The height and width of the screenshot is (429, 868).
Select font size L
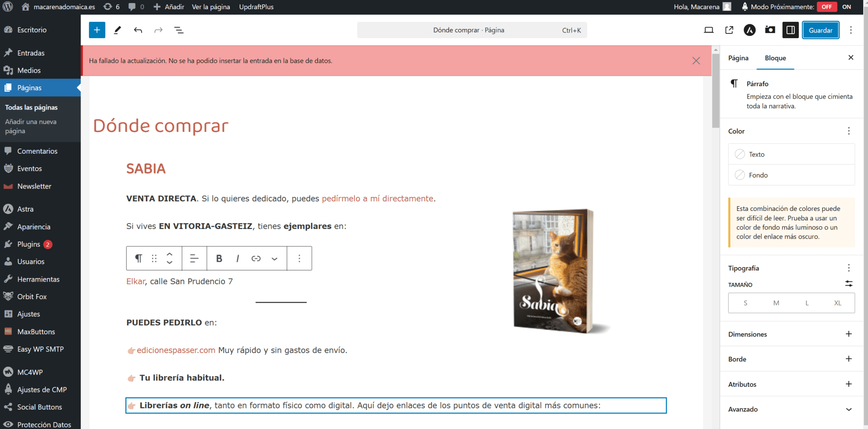click(x=807, y=303)
